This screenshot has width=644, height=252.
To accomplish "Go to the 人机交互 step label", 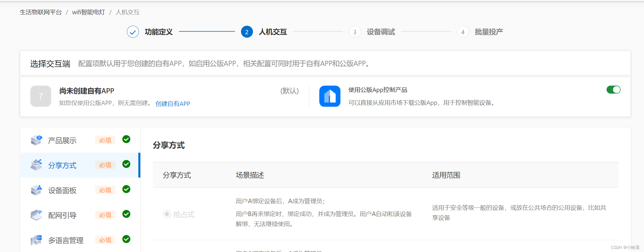I will tap(273, 32).
